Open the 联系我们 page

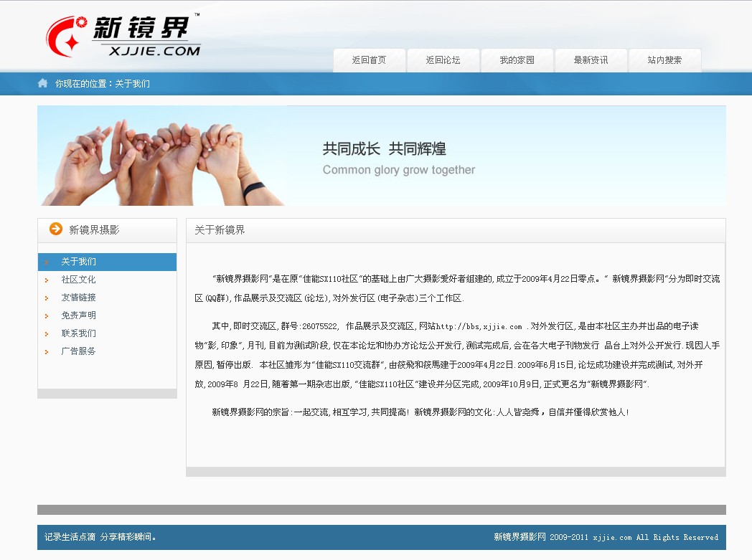tap(79, 333)
